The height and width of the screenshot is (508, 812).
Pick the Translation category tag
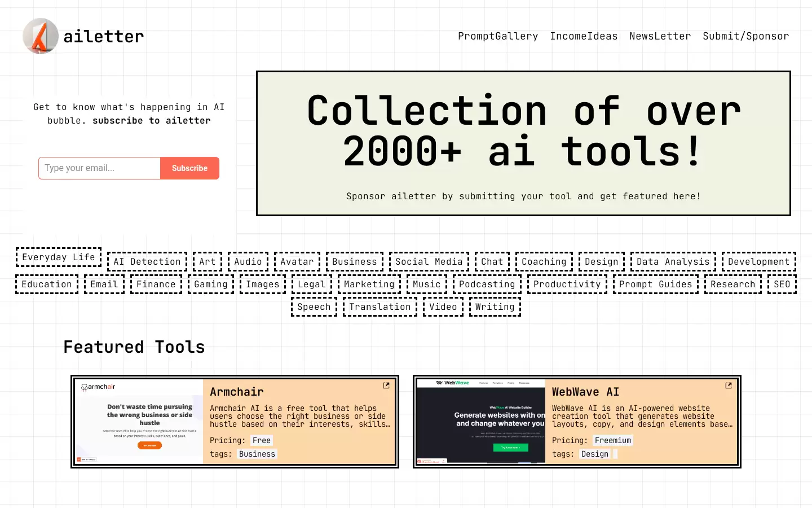(x=380, y=306)
